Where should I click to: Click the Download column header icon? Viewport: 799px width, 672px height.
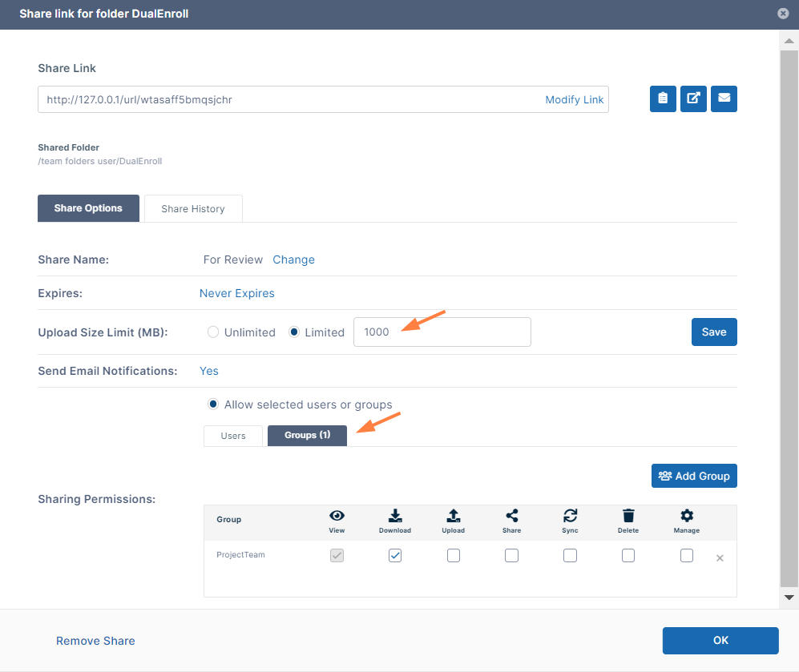(394, 516)
